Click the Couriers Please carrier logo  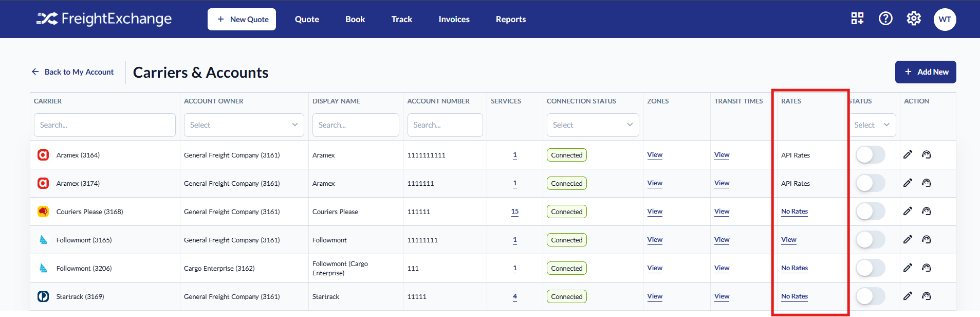43,212
